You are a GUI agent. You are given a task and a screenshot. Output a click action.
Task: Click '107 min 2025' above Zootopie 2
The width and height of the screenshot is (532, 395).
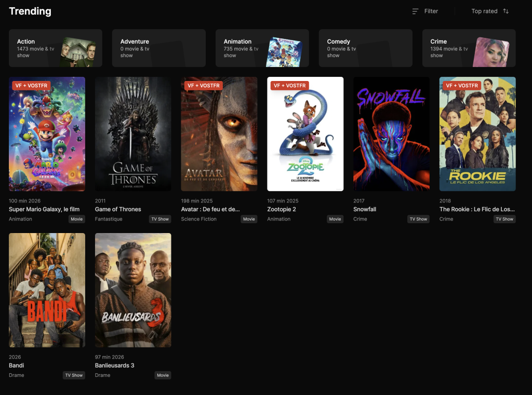(283, 201)
